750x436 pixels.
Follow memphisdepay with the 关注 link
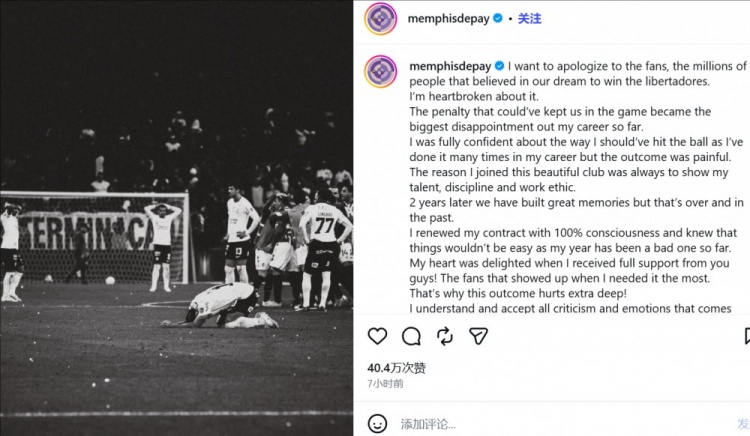click(x=529, y=19)
